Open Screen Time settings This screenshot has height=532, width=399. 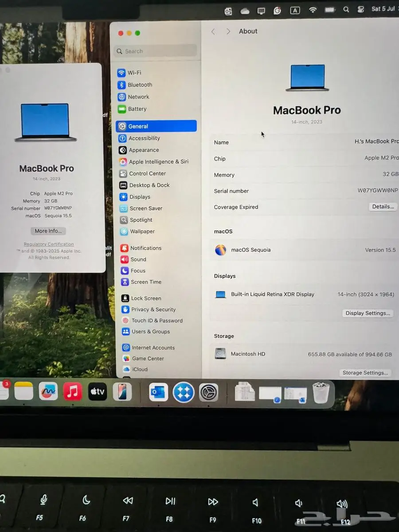[141, 282]
